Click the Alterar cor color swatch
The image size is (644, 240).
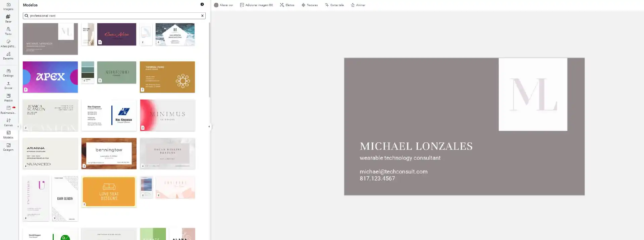click(216, 5)
